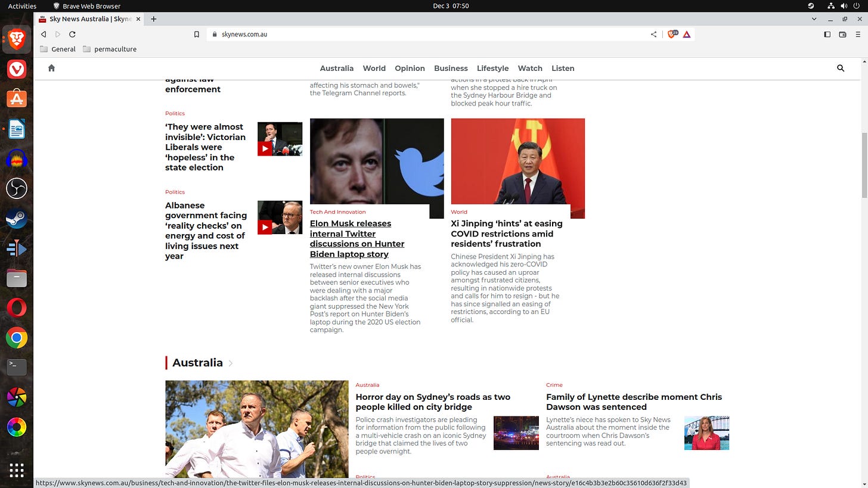The width and height of the screenshot is (868, 488).
Task: Open the Listen nav menu
Action: click(x=563, y=69)
